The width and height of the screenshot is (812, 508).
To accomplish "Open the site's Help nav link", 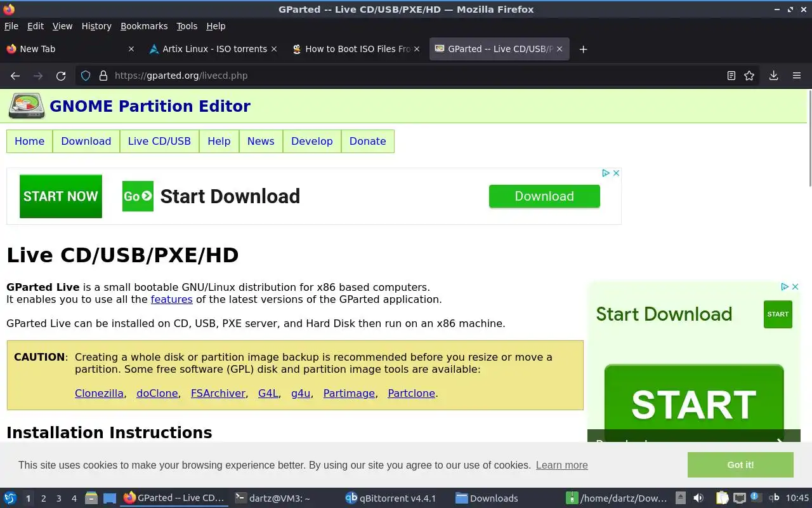I will [219, 141].
